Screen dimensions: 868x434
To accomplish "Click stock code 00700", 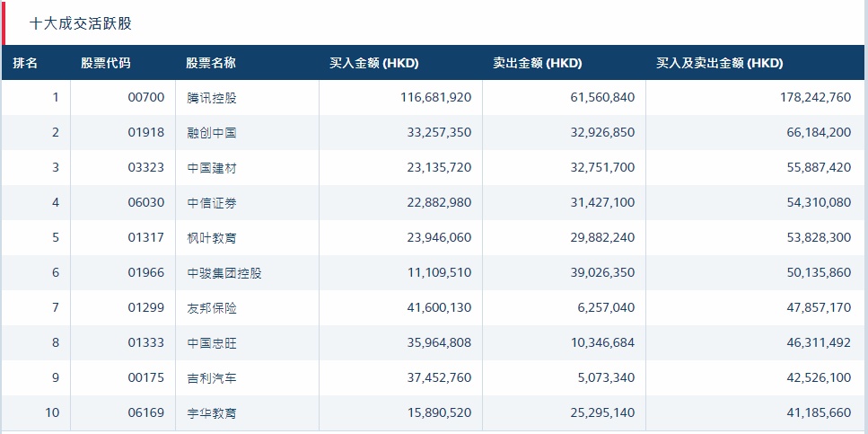I will pos(146,97).
